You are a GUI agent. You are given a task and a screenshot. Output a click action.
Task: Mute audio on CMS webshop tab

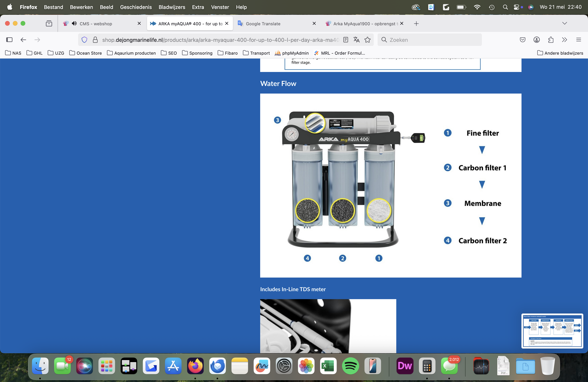pos(74,24)
